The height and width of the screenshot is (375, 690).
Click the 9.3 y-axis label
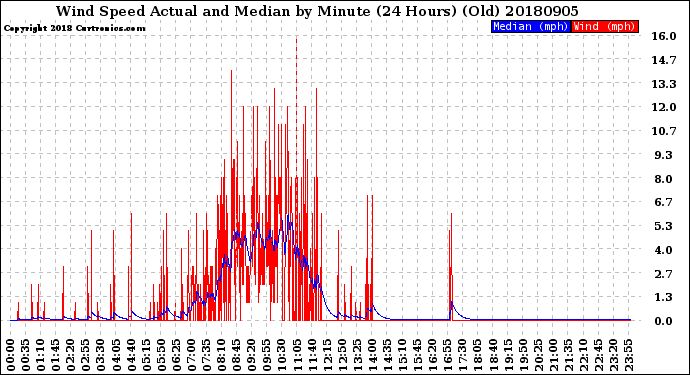point(664,155)
